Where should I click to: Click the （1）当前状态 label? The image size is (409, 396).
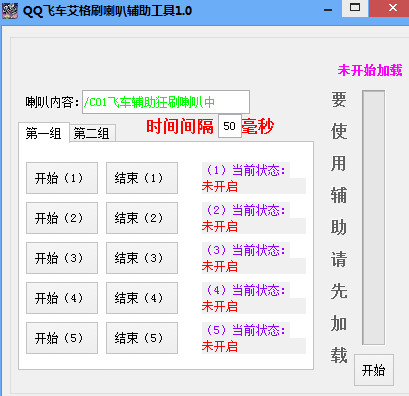coord(246,170)
